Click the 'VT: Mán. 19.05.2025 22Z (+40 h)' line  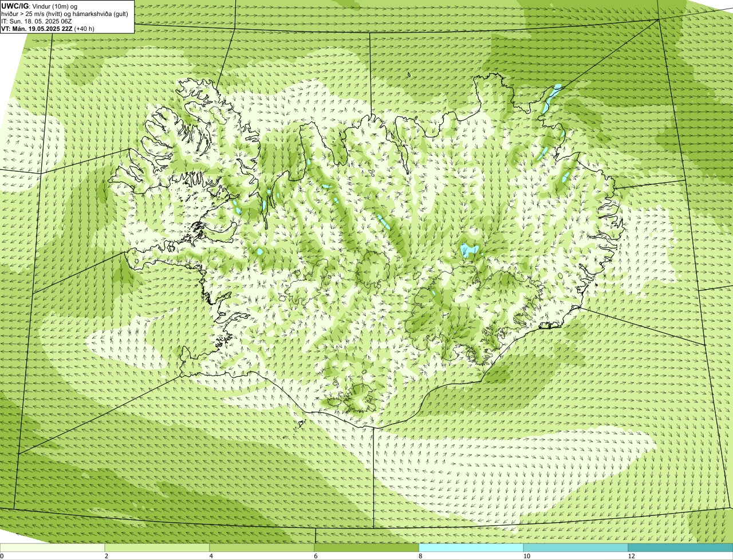[x=48, y=28]
